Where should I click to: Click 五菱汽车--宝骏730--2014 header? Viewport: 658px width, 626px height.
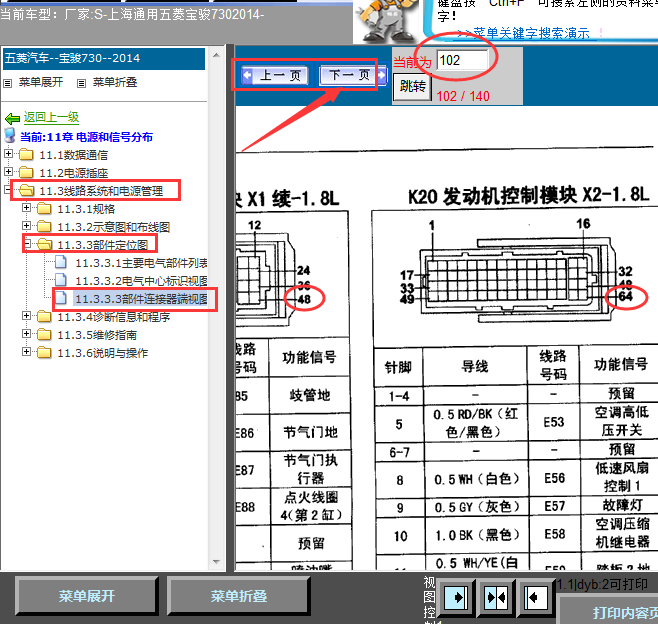pyautogui.click(x=104, y=58)
